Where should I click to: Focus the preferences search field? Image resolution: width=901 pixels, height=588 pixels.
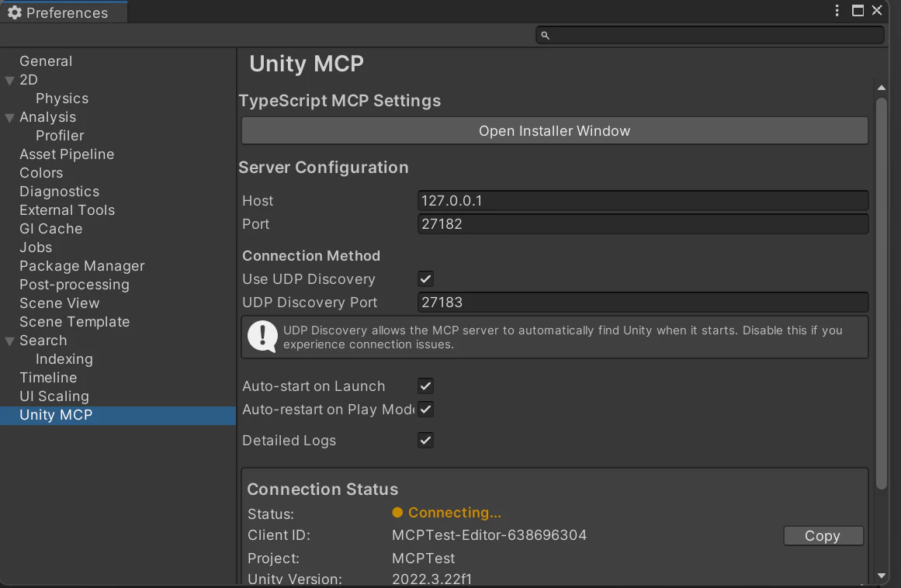(709, 36)
